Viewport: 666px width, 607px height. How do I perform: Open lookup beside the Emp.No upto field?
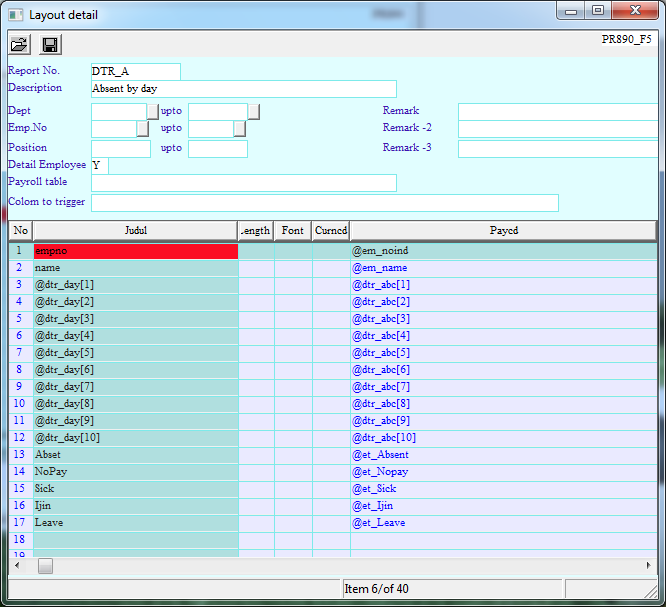pyautogui.click(x=240, y=129)
